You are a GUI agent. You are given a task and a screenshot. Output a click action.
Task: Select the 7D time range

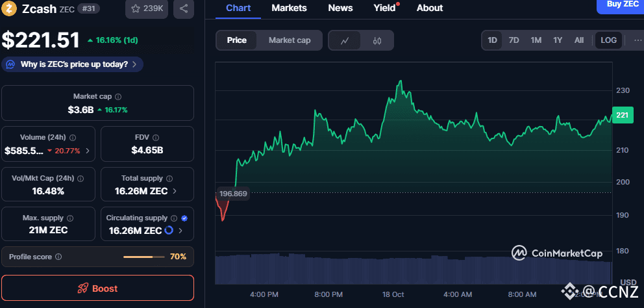(514, 40)
